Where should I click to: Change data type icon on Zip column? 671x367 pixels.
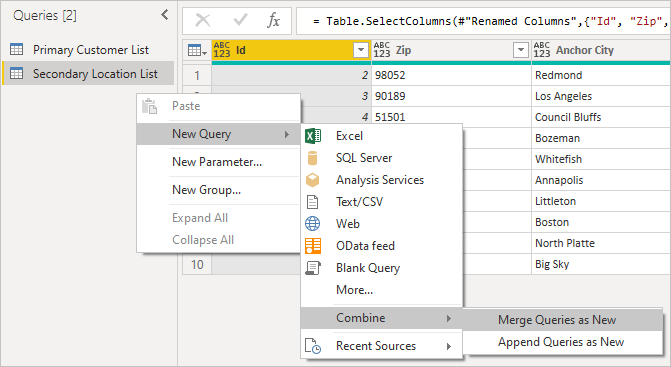coord(382,50)
